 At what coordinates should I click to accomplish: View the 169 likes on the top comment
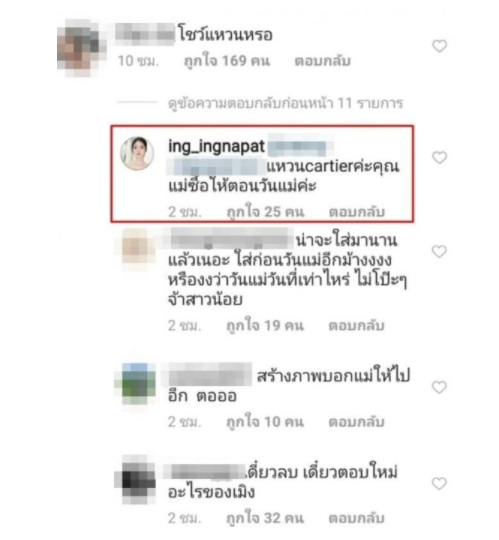point(227,61)
